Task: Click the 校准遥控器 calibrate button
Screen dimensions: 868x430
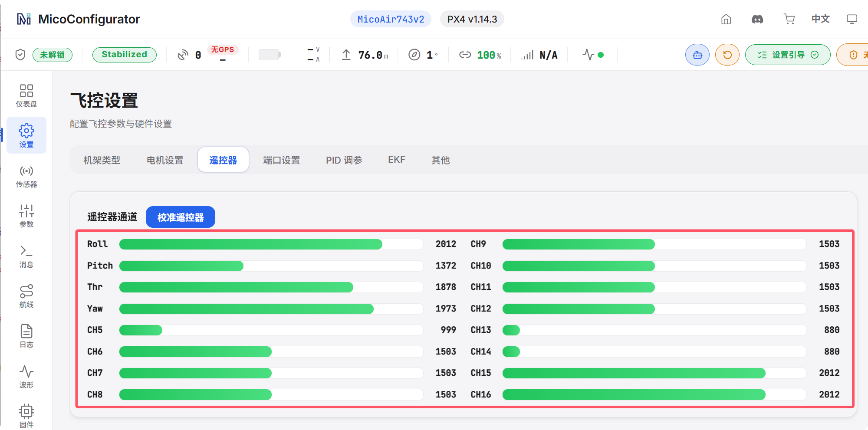Action: [181, 217]
